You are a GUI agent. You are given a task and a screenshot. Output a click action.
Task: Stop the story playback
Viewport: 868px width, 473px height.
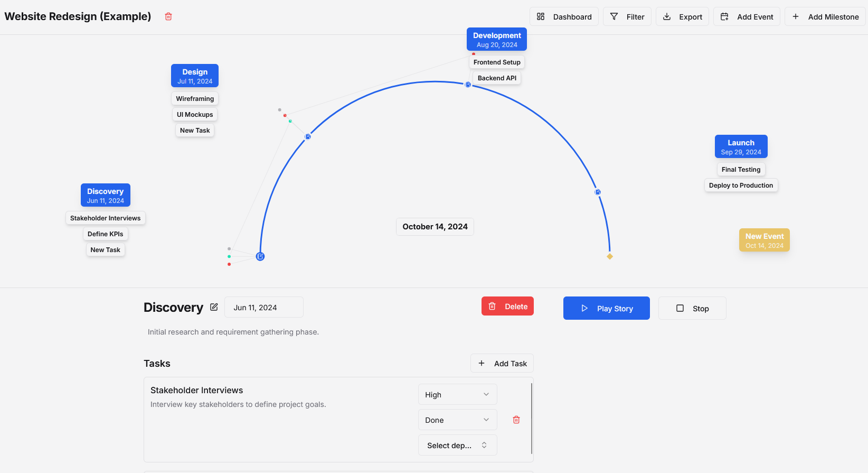pyautogui.click(x=692, y=309)
